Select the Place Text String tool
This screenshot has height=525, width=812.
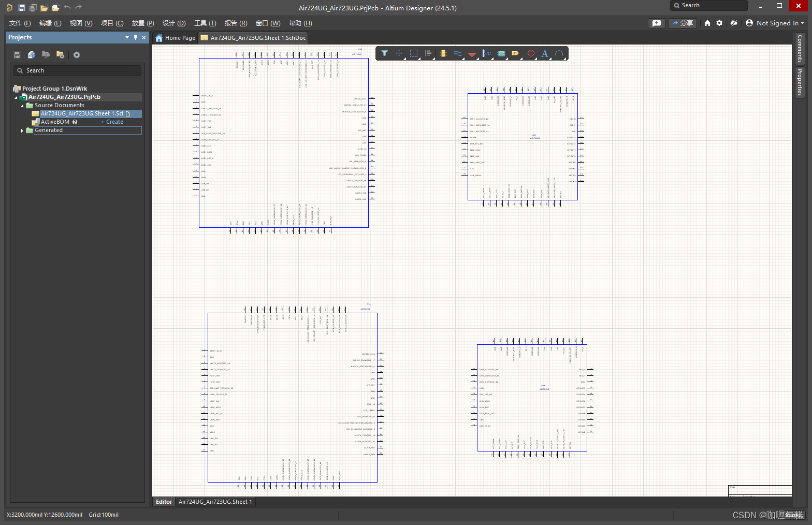click(545, 53)
